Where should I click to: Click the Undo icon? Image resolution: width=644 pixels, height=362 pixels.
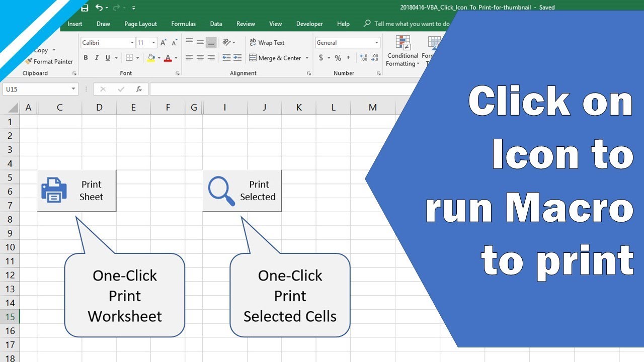coord(100,7)
